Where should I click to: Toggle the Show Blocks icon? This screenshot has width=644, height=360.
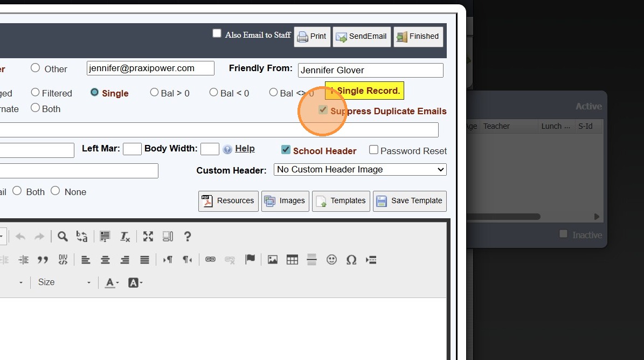(168, 237)
